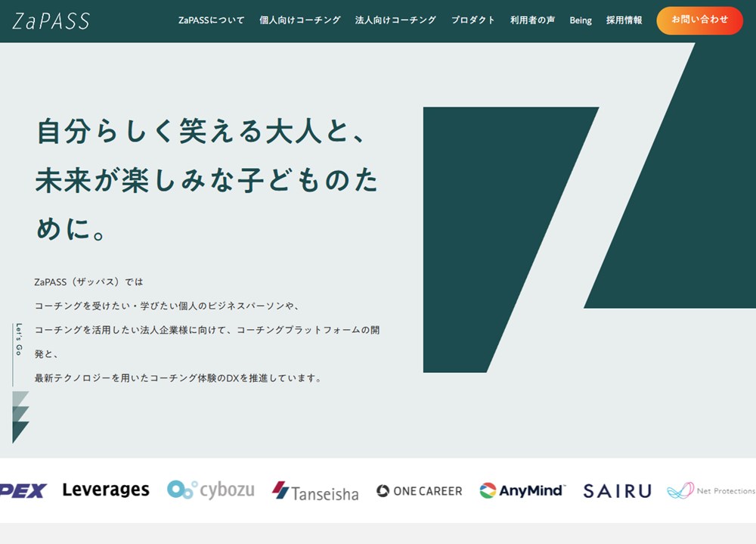This screenshot has height=544, width=756.
Task: Open the 個人向けコーチング menu item
Action: click(300, 20)
